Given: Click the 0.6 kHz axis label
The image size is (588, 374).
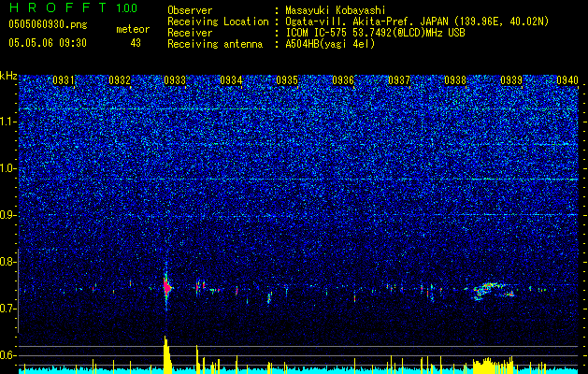Looking at the screenshot, I should pos(8,355).
